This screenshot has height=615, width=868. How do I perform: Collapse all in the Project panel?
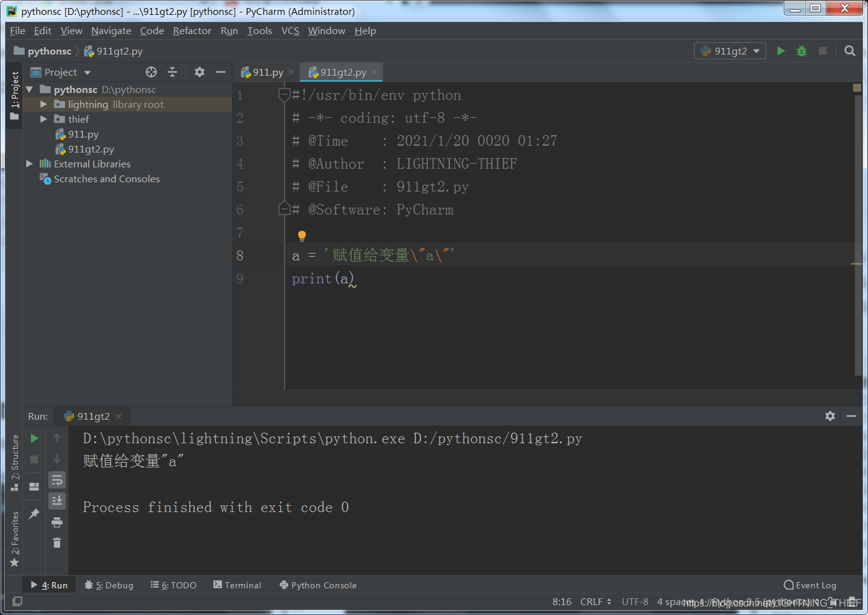pos(172,72)
